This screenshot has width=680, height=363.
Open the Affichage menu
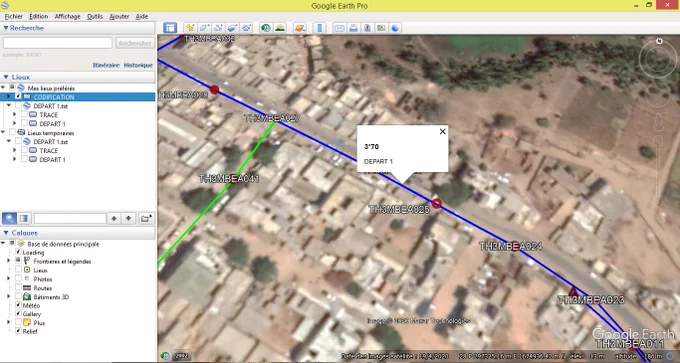[x=67, y=16]
